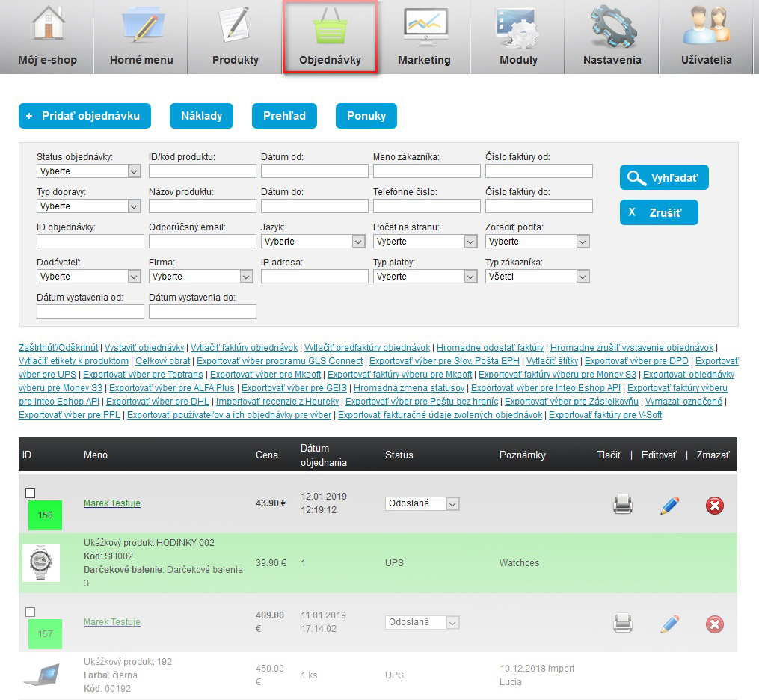Expand the Status objednávky dropdown
The height and width of the screenshot is (700, 759).
click(88, 171)
